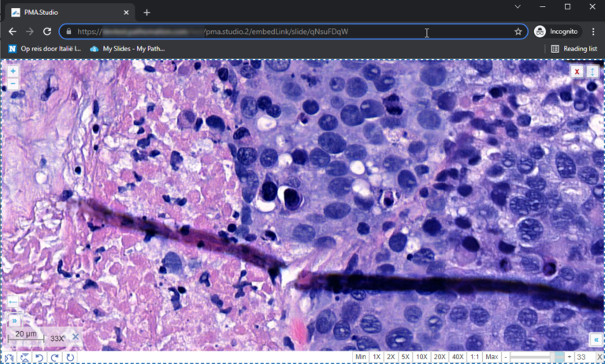The image size is (605, 364).
Task: Rotate slide clockwise
Action: tap(54, 358)
